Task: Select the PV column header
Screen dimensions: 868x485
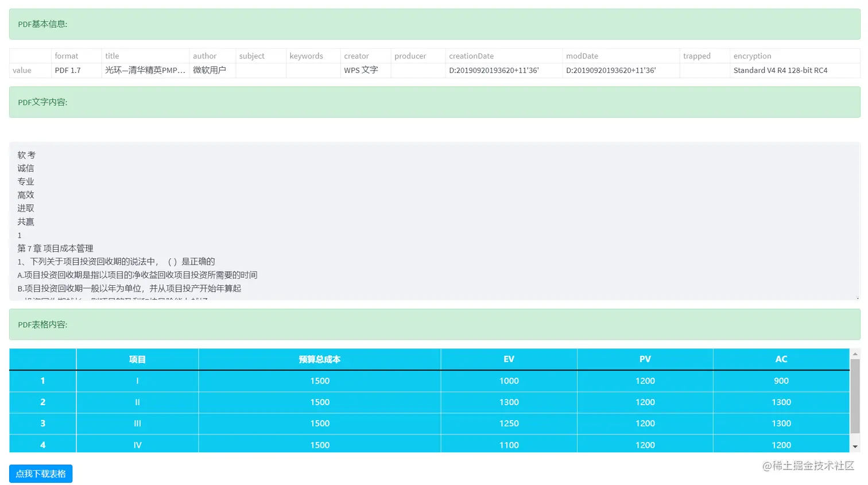Action: pos(645,359)
